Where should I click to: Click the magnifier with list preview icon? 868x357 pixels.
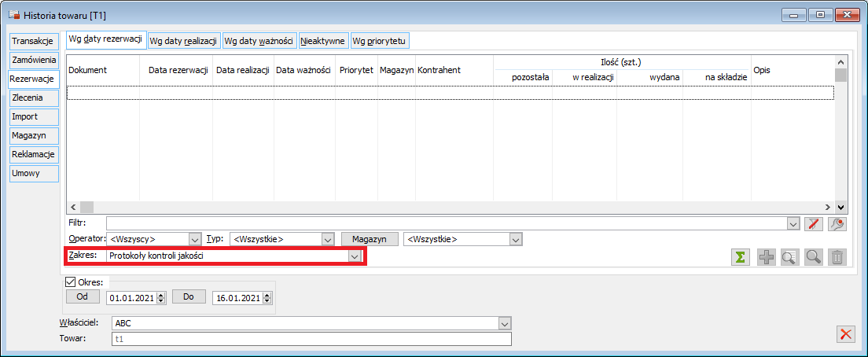[x=789, y=257]
